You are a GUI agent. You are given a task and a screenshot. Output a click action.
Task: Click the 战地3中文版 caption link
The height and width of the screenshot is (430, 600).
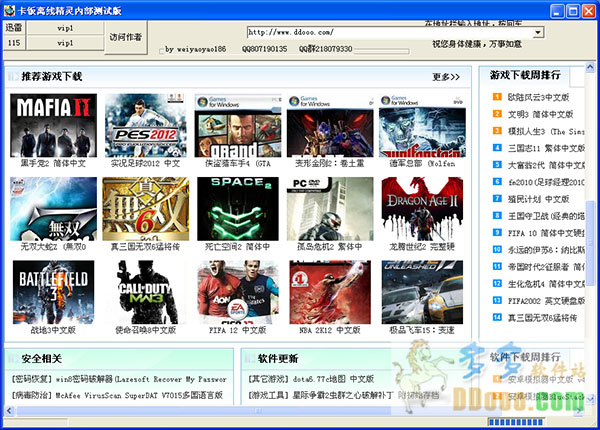[x=53, y=330]
